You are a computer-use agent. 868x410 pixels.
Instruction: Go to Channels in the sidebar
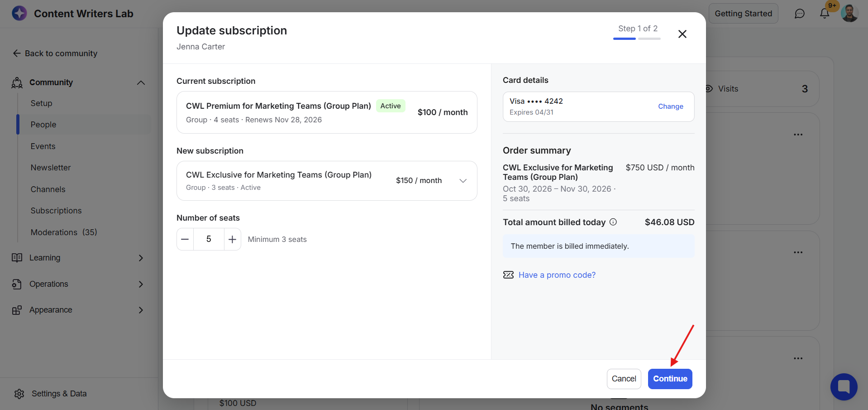coord(48,189)
